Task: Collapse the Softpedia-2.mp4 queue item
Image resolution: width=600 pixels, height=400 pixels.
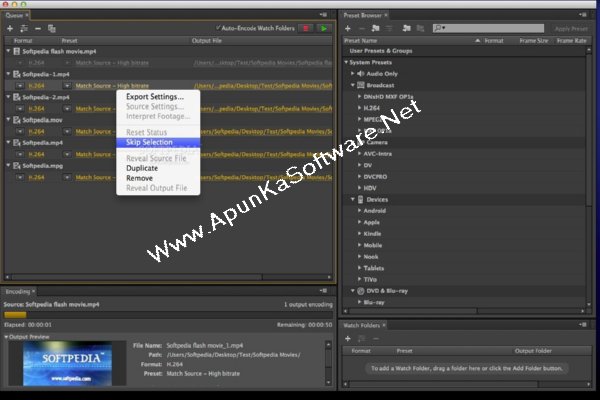Action: point(8,97)
